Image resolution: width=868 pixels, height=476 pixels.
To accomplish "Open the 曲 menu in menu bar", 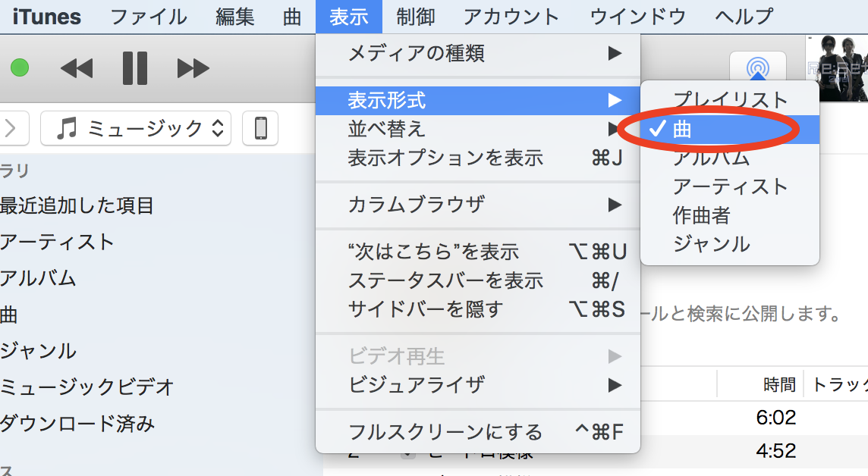I will pyautogui.click(x=291, y=17).
